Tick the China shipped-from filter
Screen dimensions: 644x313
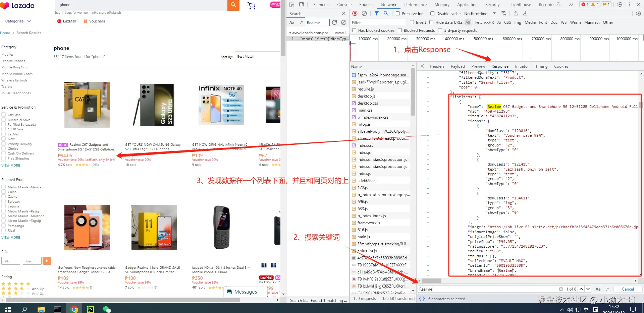click(x=4, y=192)
